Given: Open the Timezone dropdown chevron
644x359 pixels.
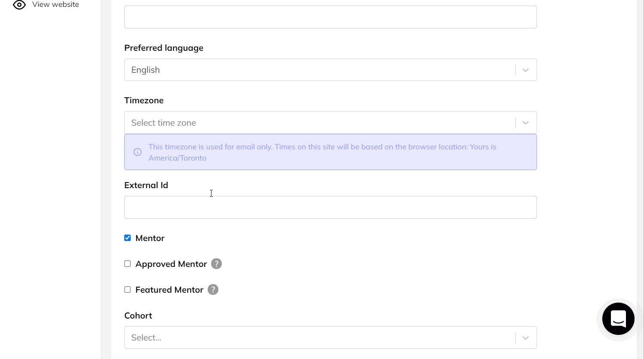Looking at the screenshot, I should [x=525, y=123].
